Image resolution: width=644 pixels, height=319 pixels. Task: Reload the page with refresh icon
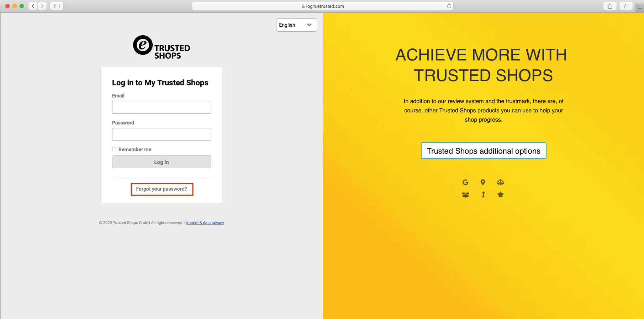[x=449, y=6]
